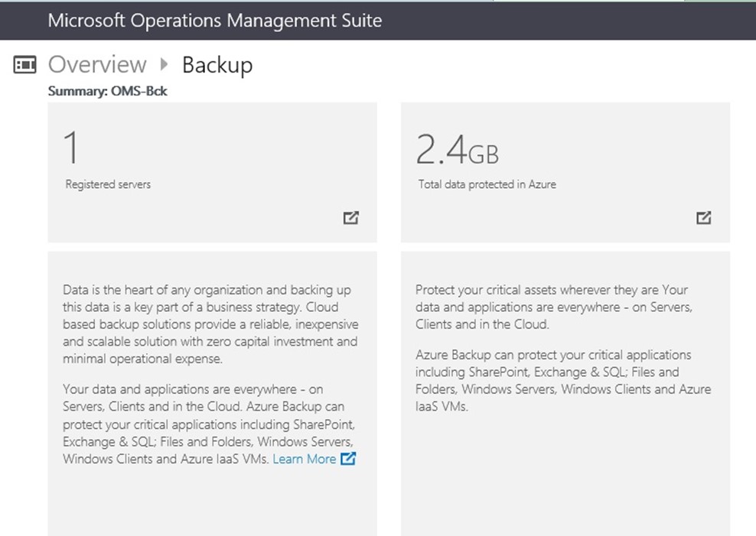Screen dimensions: 756x536
Task: Click Microsoft Operations Management Suite header title
Action: [x=215, y=20]
